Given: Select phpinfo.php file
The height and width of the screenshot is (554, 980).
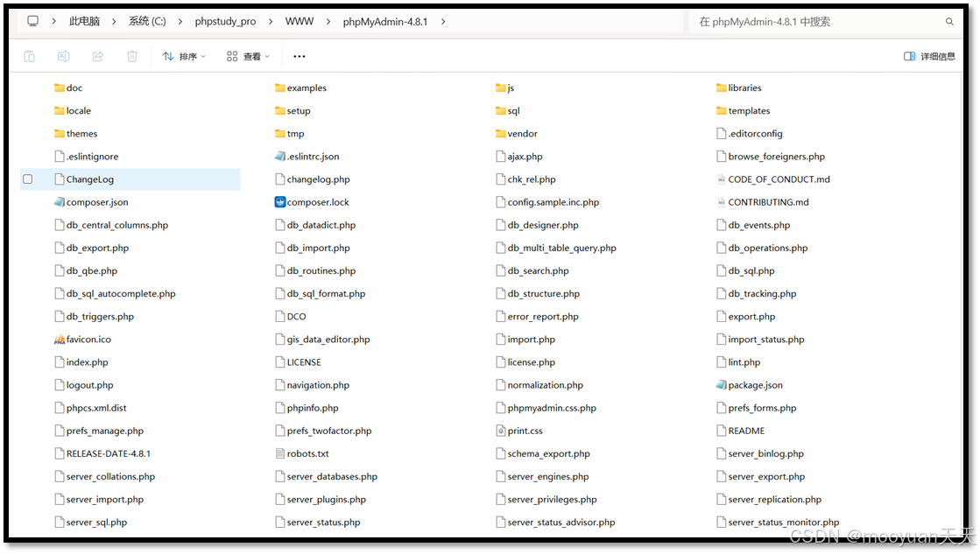Looking at the screenshot, I should click(x=307, y=408).
